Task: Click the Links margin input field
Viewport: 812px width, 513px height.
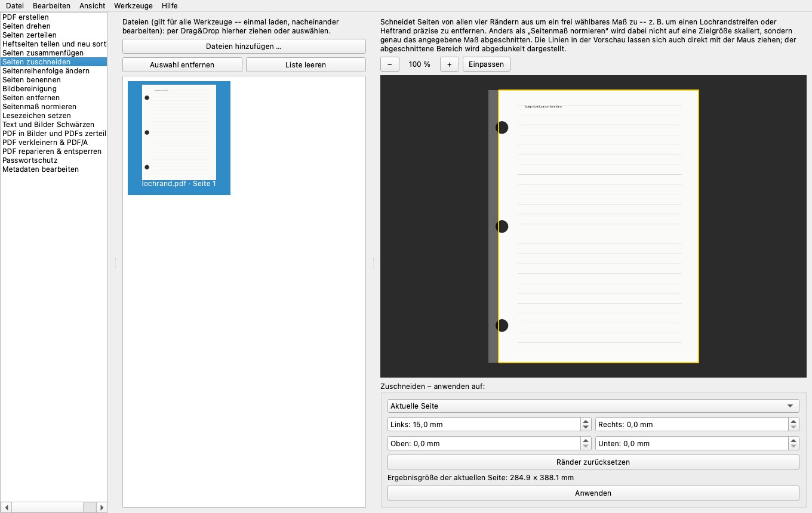Action: click(x=484, y=425)
